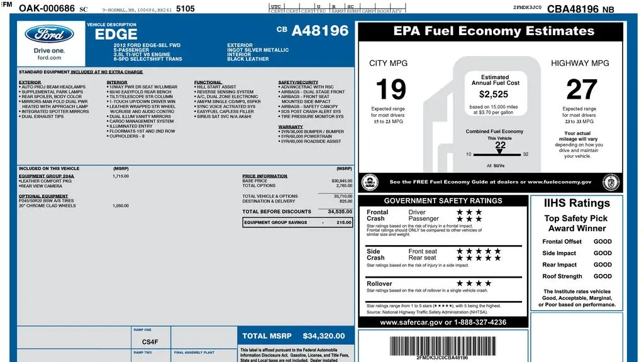Click the Rear seat side crash stars
The width and height of the screenshot is (644, 362).
coord(479,258)
